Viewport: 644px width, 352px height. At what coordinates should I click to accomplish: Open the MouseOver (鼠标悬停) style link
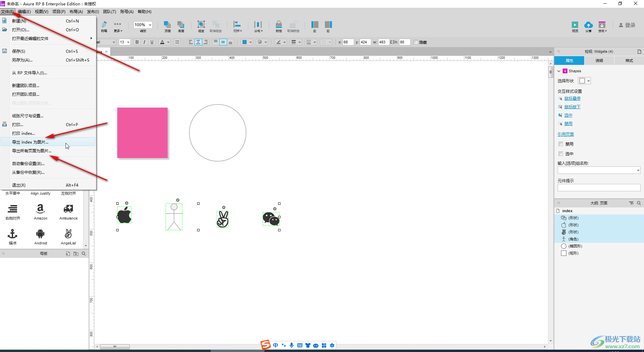pos(572,99)
